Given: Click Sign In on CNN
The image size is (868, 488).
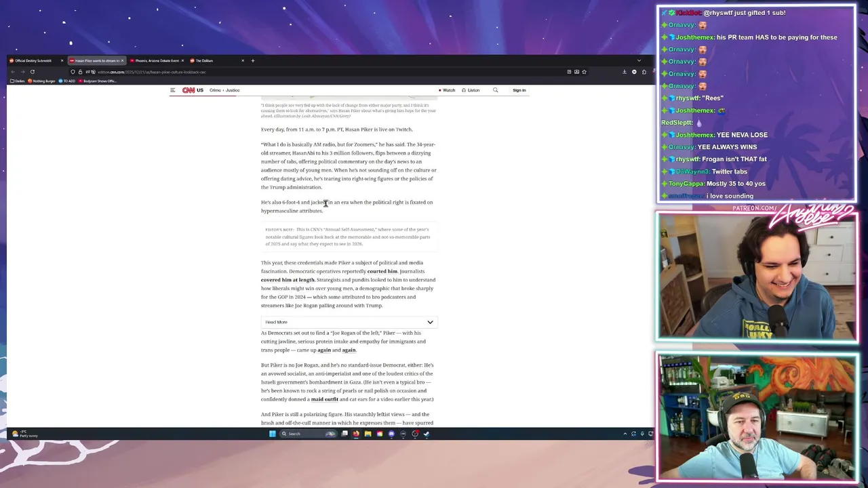Looking at the screenshot, I should 519,90.
